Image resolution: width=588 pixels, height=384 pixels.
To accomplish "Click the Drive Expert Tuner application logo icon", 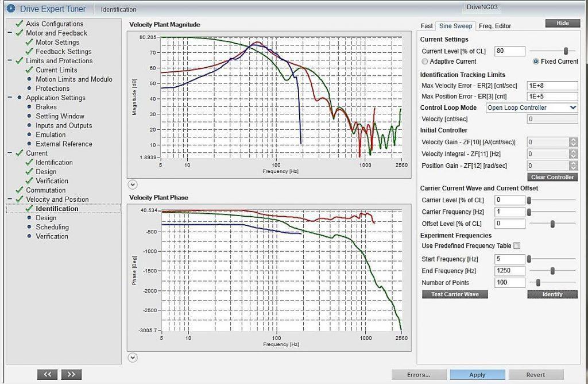I will point(10,9).
